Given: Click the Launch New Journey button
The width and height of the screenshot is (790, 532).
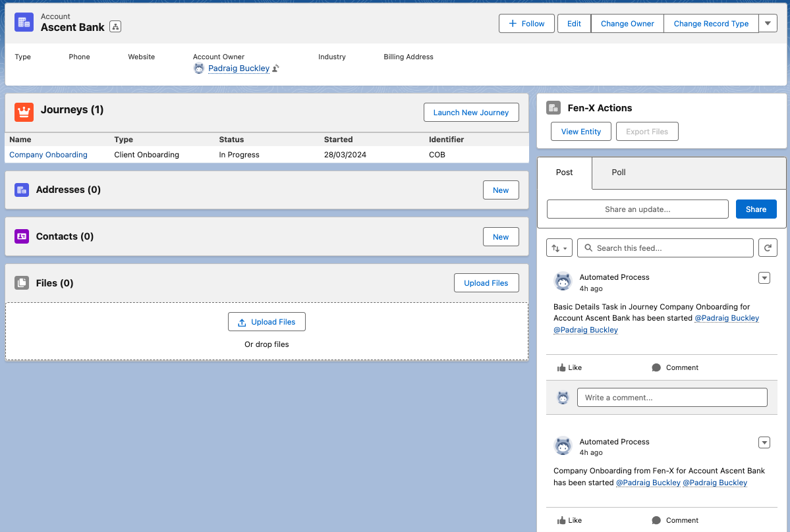Looking at the screenshot, I should pyautogui.click(x=470, y=113).
